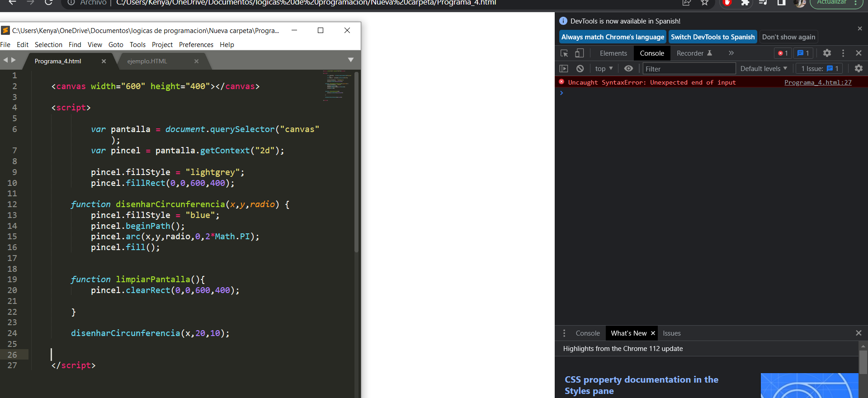Open the Preferences menu
Viewport: 868px width, 398px height.
pyautogui.click(x=196, y=44)
